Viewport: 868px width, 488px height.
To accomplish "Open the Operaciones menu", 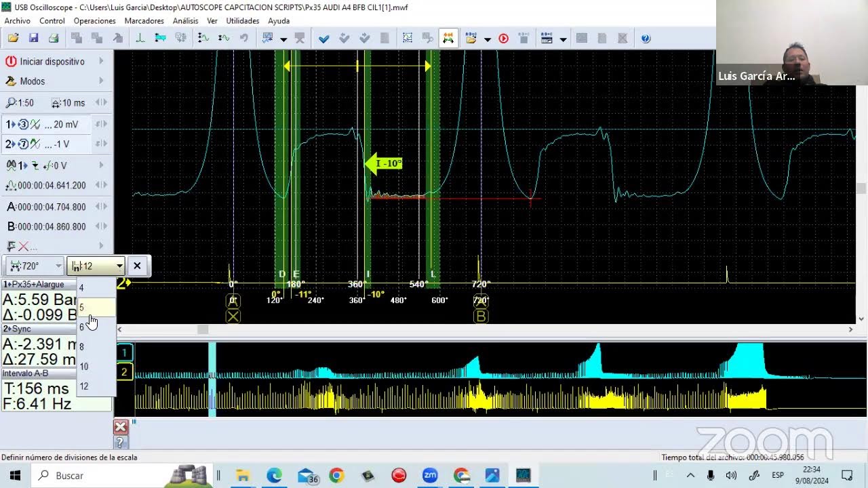I will 95,21.
